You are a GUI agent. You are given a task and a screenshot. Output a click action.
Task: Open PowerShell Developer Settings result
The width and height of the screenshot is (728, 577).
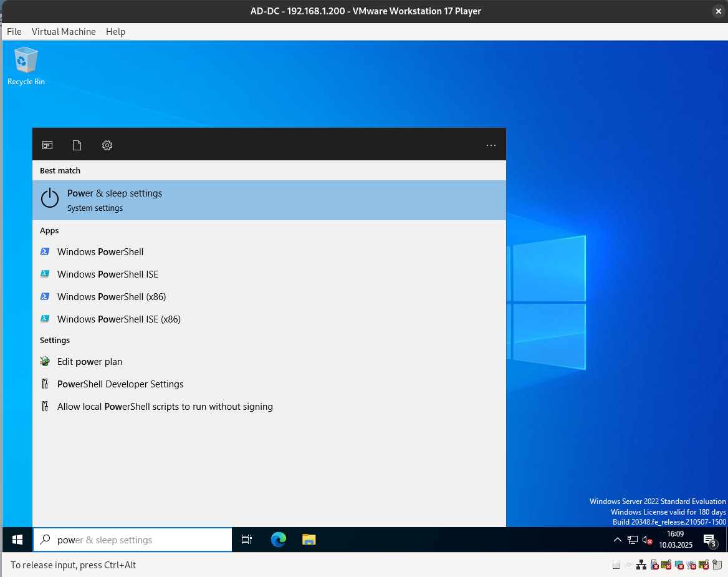(x=120, y=384)
